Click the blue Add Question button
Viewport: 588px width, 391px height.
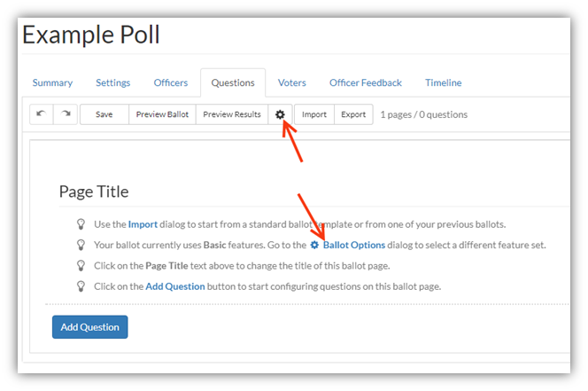[x=90, y=327]
